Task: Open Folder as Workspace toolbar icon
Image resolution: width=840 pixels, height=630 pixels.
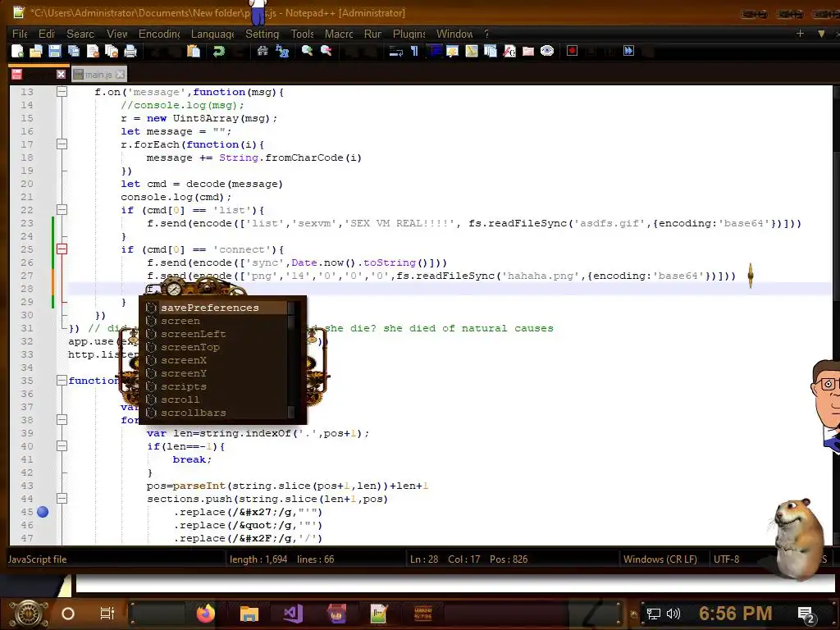Action: pos(528,51)
